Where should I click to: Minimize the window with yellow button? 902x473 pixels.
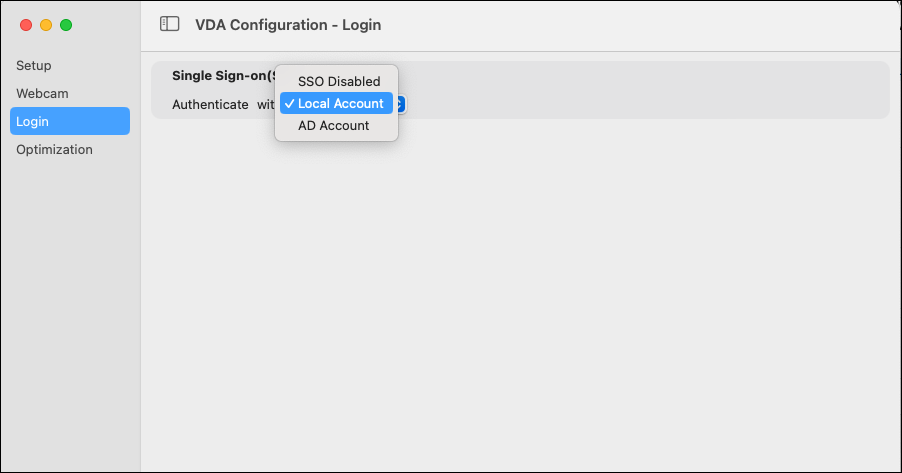click(x=46, y=24)
